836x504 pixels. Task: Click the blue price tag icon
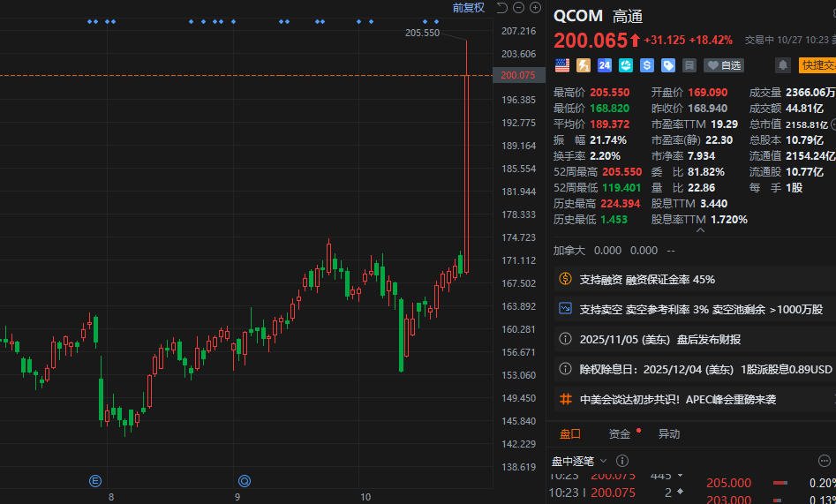click(668, 65)
